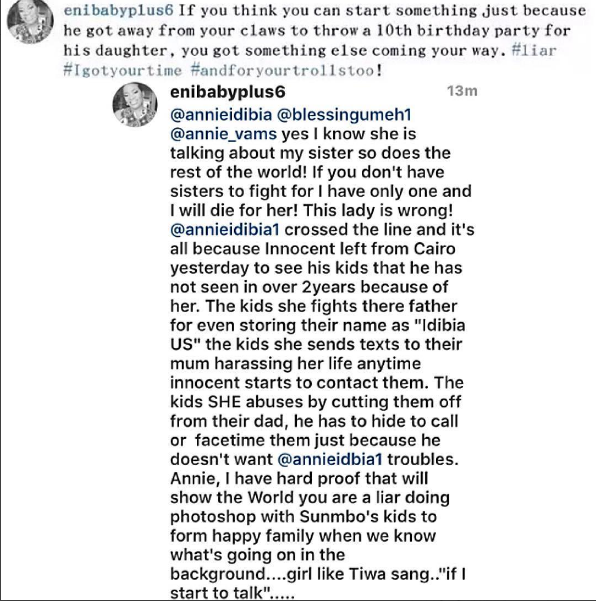Open bold enibabyplus6 username on reply
Viewport: 596px width, 601px height.
228,92
